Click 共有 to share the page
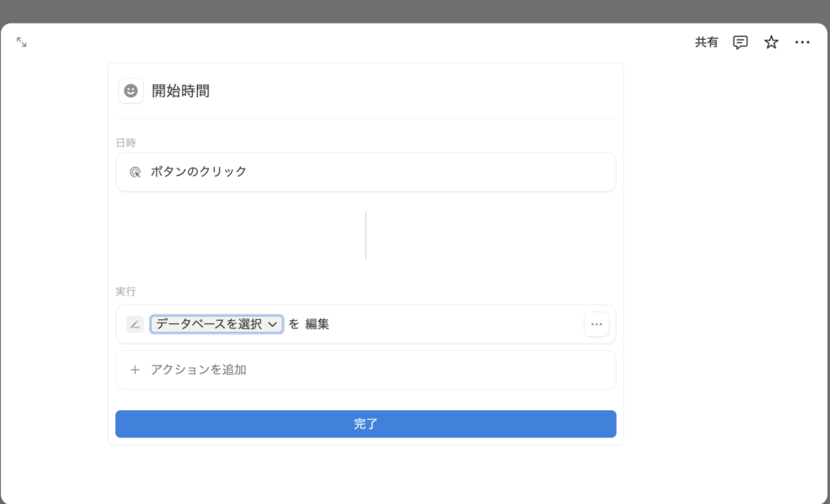 point(706,43)
